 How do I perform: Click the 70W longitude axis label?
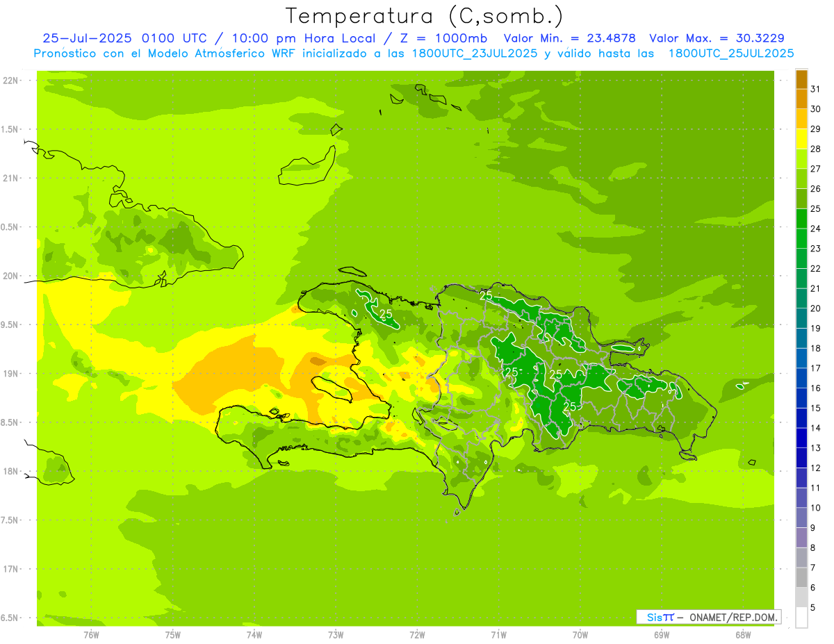(580, 635)
